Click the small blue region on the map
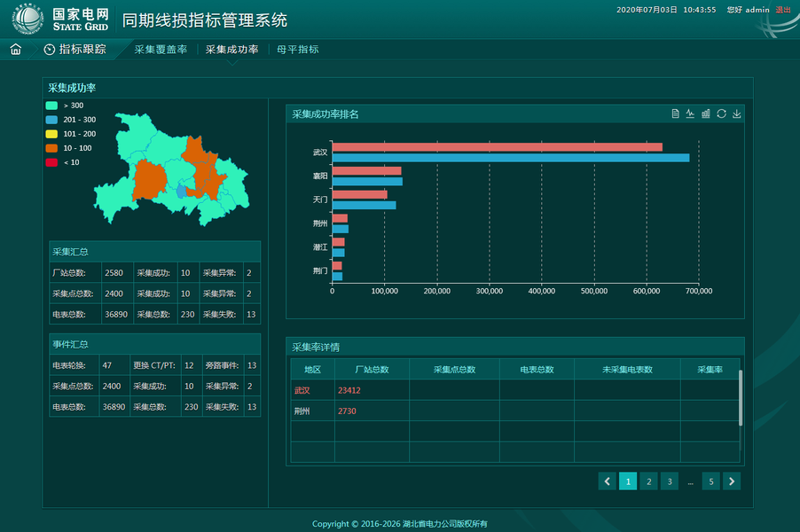 point(181,192)
